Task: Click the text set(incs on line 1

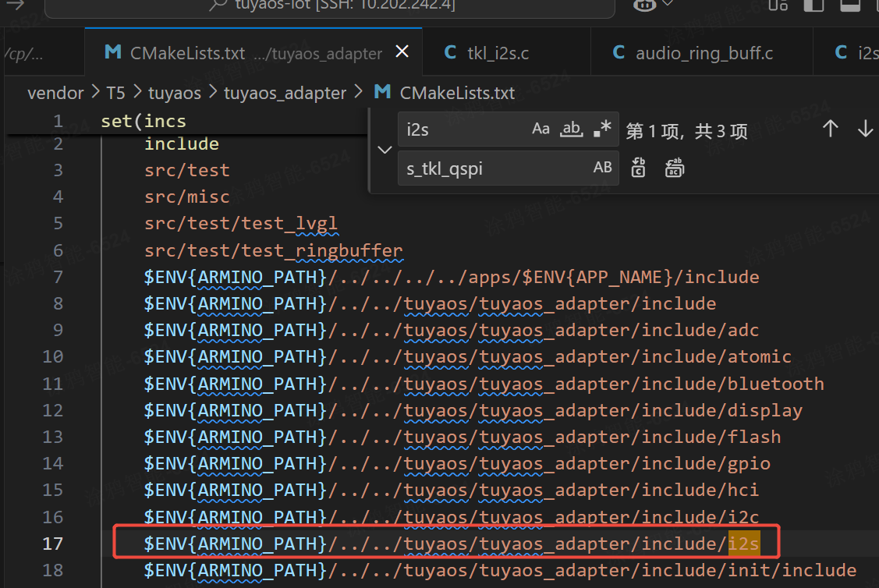Action: coord(143,121)
